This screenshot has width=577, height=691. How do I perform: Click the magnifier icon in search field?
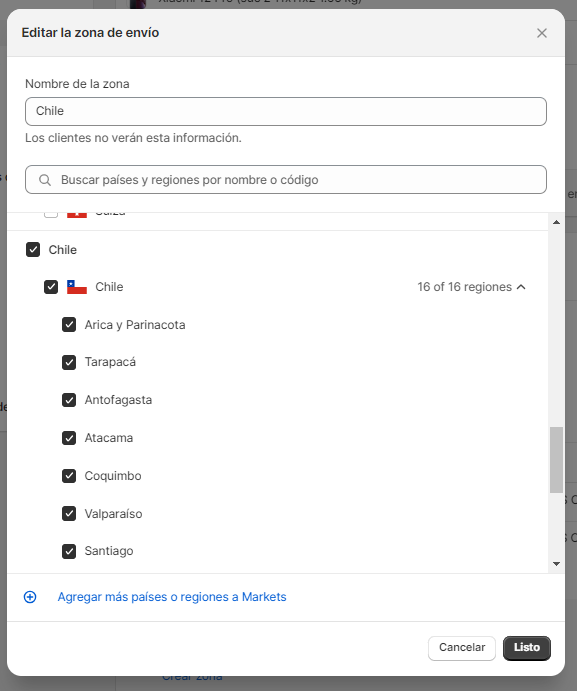click(45, 180)
